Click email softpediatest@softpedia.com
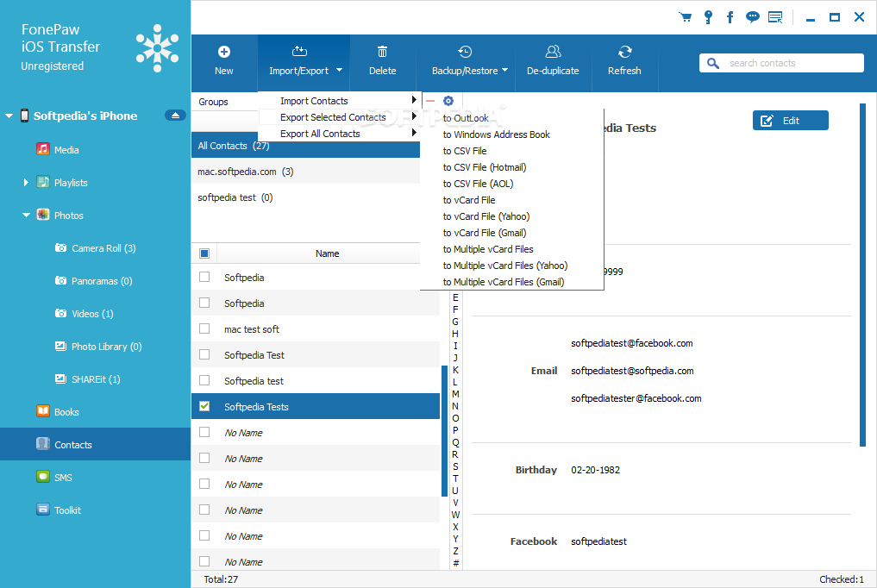This screenshot has width=877, height=588. tap(632, 371)
